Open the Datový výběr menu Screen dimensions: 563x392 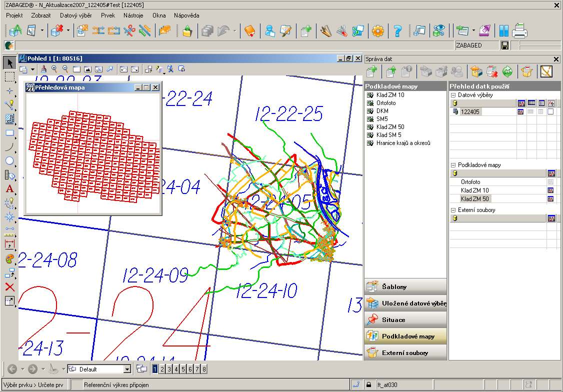[76, 15]
